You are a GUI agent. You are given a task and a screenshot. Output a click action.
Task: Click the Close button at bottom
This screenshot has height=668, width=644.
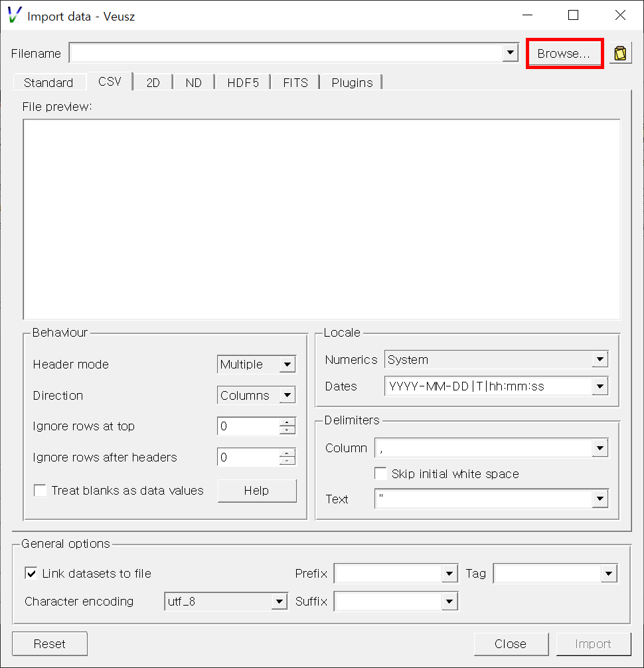[x=511, y=643]
